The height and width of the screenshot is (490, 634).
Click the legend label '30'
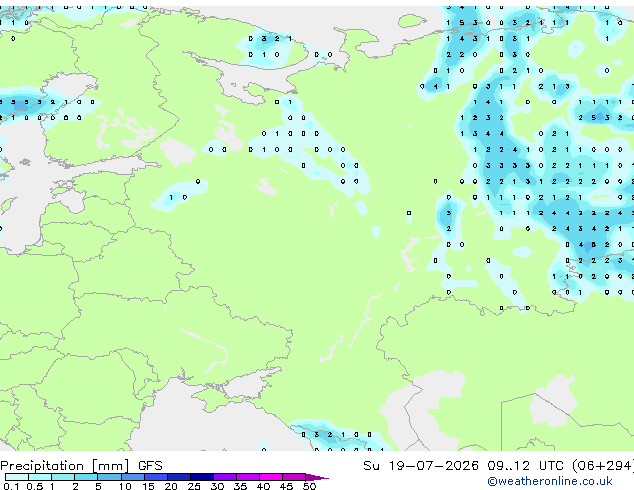point(217,486)
